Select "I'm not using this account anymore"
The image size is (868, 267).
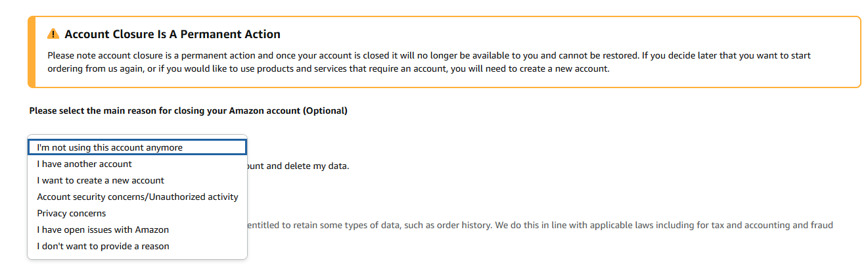137,147
